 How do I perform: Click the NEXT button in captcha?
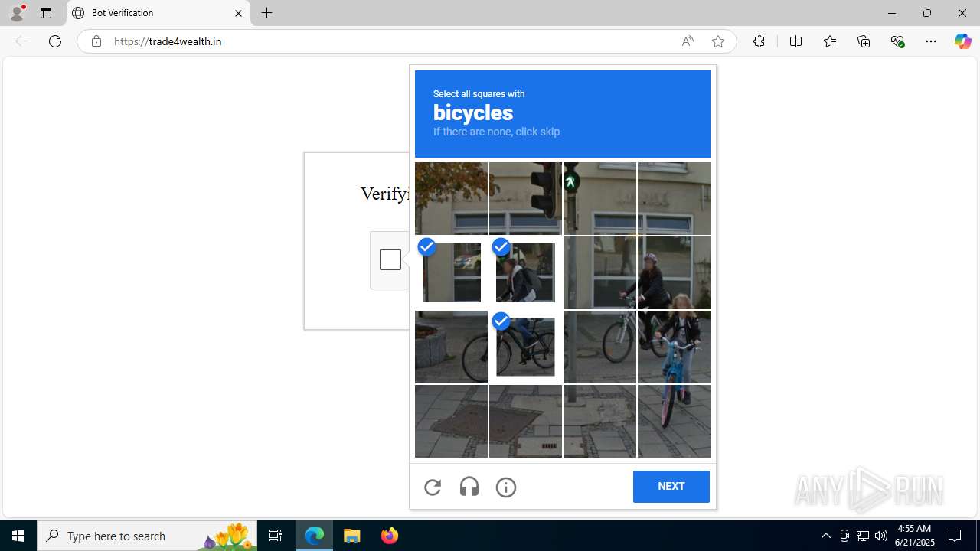point(671,487)
